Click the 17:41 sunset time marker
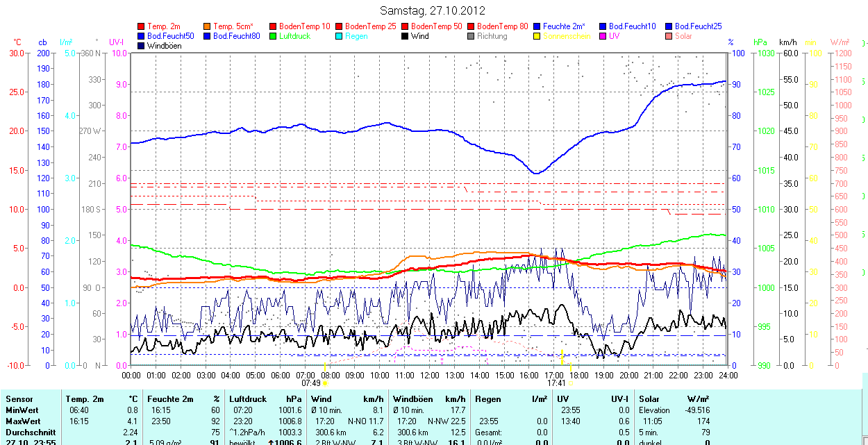This screenshot has width=868, height=445. [556, 383]
